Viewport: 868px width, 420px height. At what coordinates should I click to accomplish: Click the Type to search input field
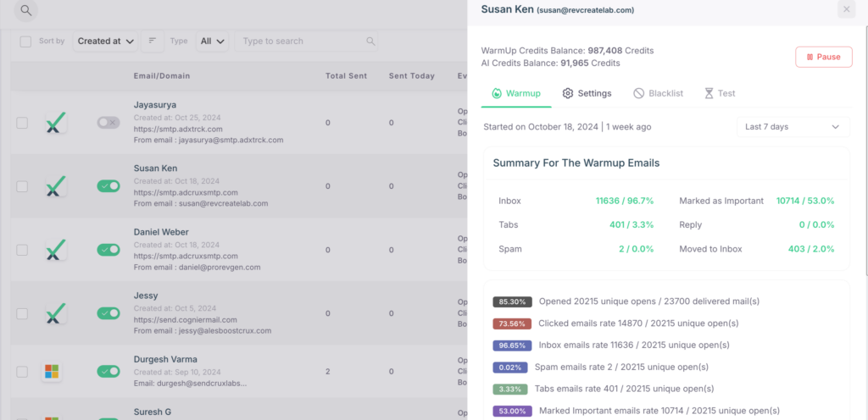pyautogui.click(x=301, y=41)
